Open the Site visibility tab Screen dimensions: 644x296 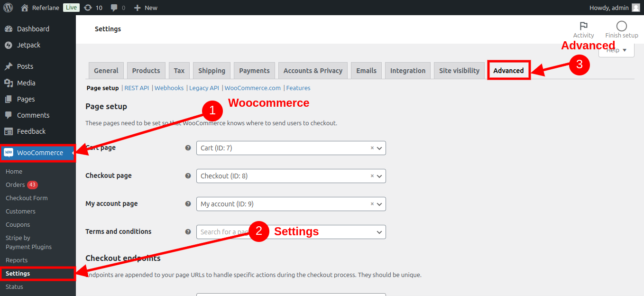click(x=459, y=71)
